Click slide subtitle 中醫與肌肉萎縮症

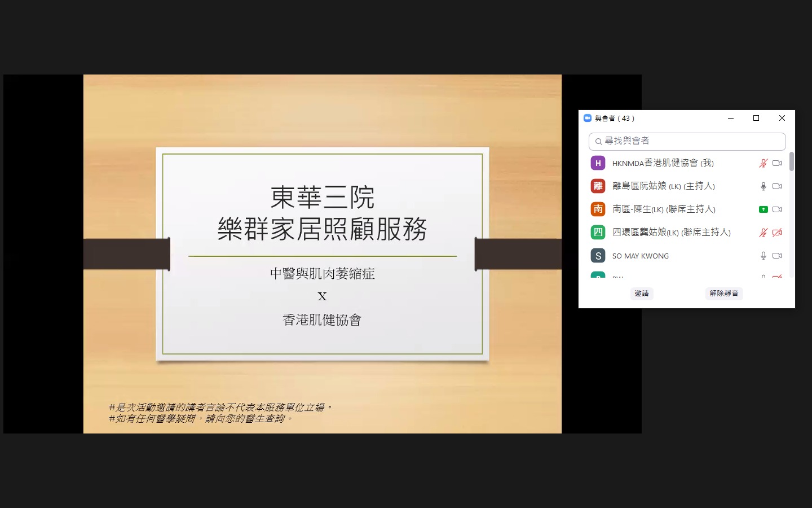323,274
